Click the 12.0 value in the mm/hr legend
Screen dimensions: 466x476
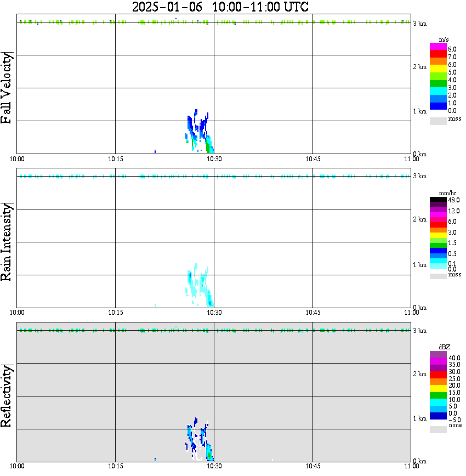click(x=454, y=211)
